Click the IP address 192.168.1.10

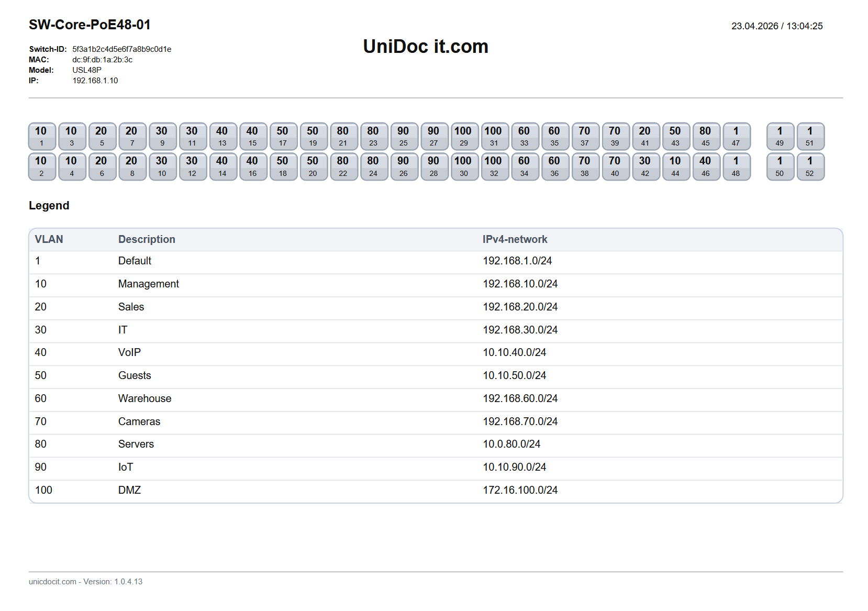95,80
